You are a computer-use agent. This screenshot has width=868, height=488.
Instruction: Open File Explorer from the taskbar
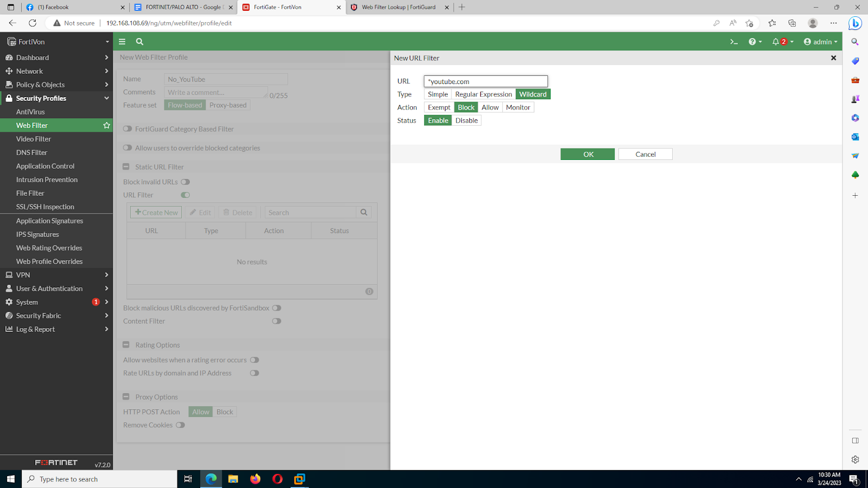pyautogui.click(x=233, y=479)
